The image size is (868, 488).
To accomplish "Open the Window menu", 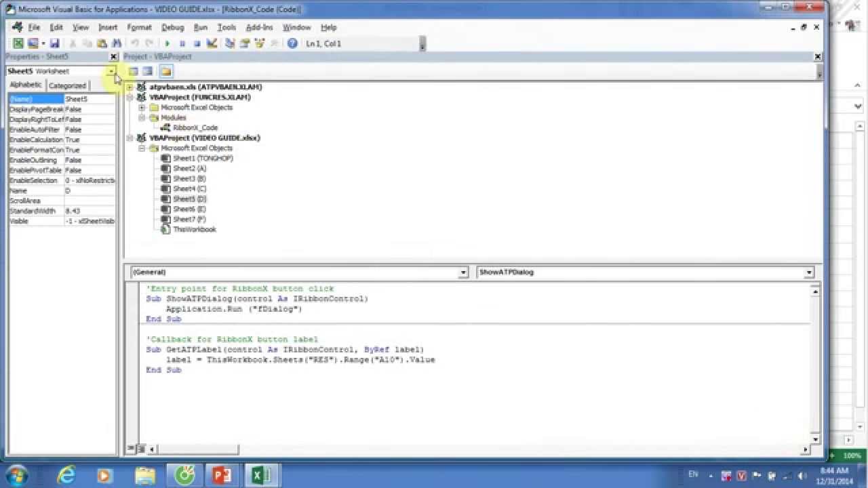I will click(296, 27).
